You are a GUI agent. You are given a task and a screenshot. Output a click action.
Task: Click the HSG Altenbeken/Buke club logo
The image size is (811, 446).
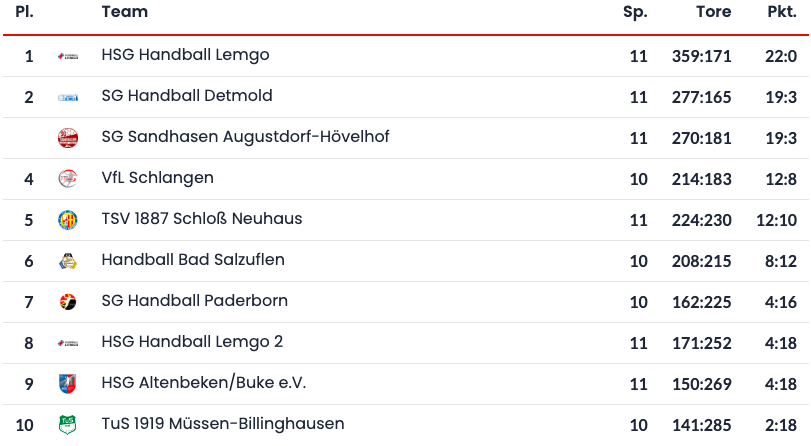pyautogui.click(x=68, y=384)
